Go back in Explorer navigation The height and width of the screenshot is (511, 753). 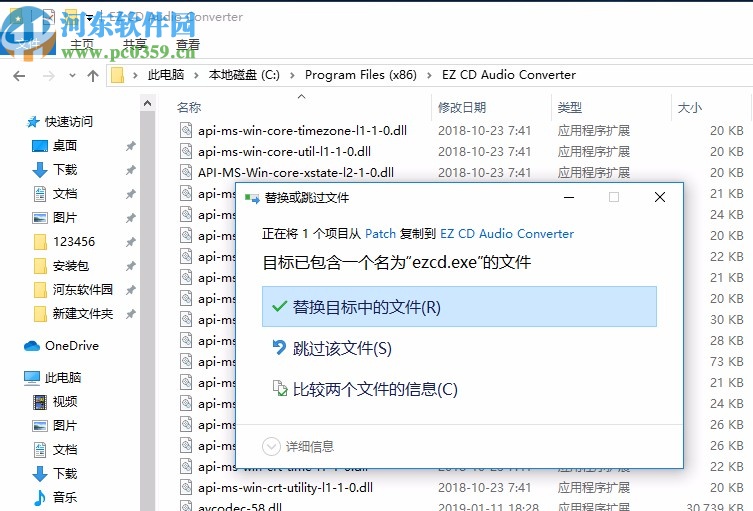pyautogui.click(x=19, y=76)
